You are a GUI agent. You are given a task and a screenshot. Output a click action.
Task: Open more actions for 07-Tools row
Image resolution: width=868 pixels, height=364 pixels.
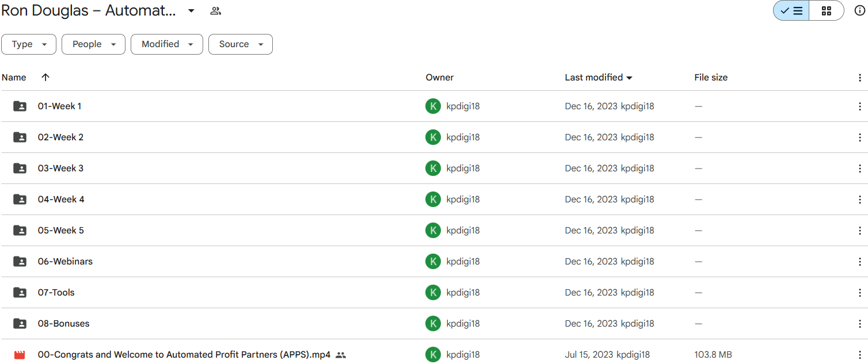859,293
